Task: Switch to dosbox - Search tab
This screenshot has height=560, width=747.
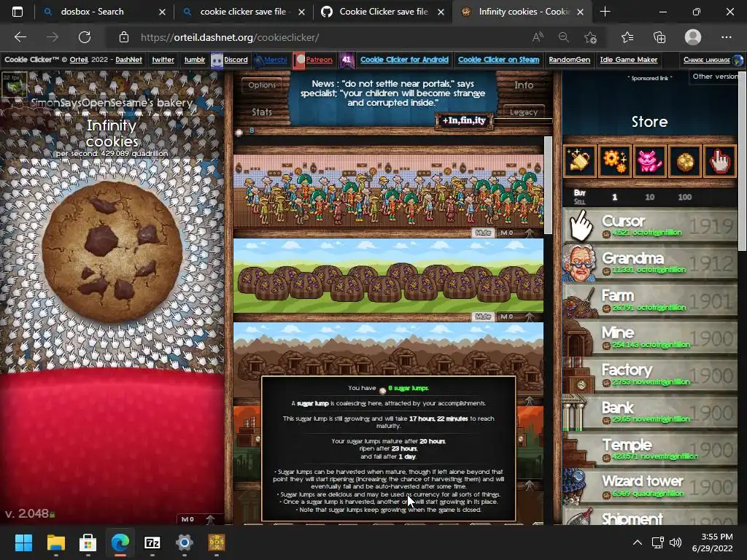Action: [x=104, y=12]
